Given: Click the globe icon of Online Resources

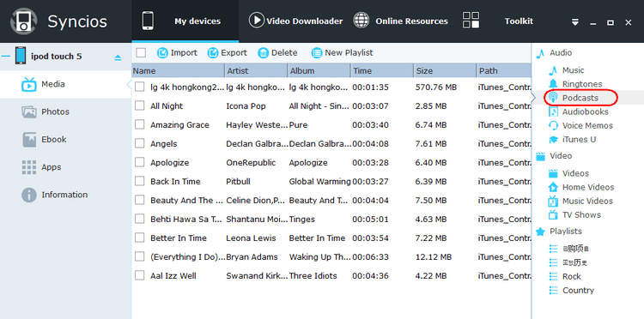Looking at the screenshot, I should 361,21.
